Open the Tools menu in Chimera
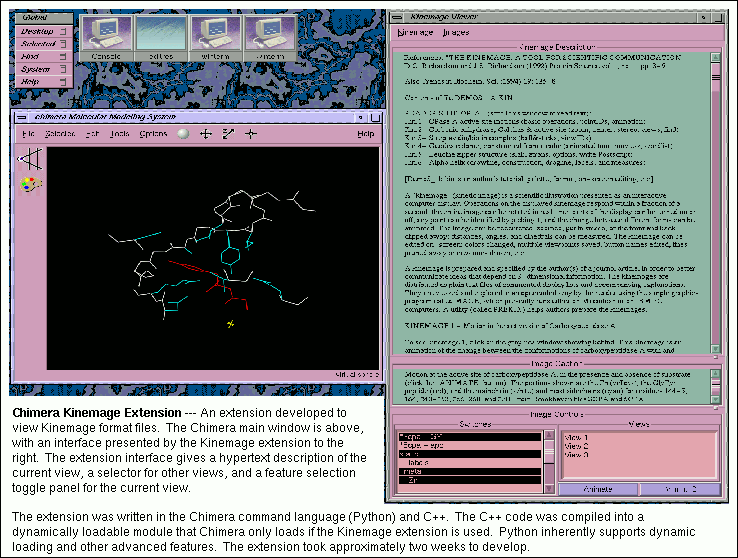This screenshot has width=738, height=558. tap(119, 134)
